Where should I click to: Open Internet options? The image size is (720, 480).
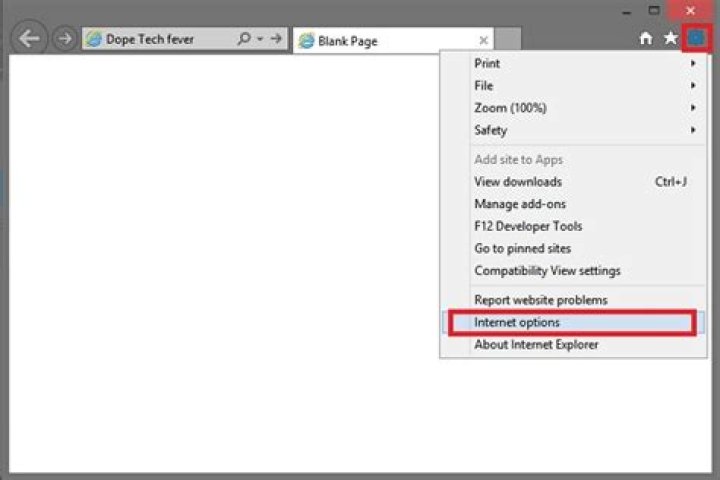(573, 322)
